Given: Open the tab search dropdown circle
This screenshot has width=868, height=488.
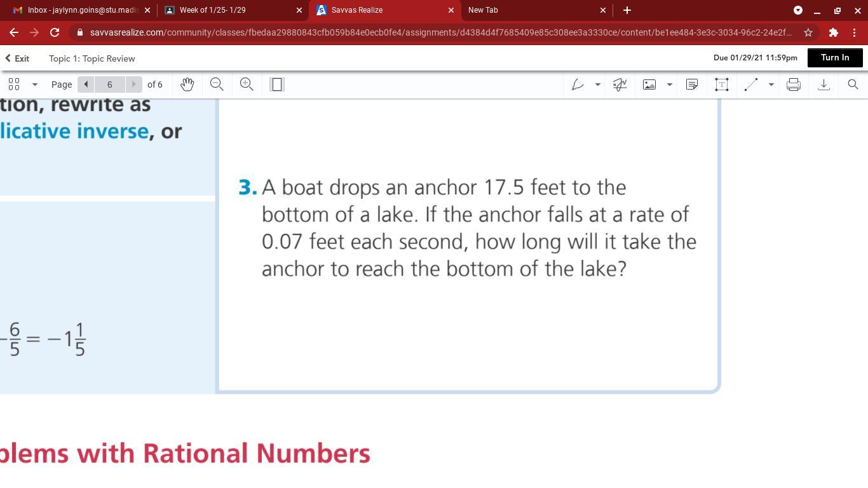Looking at the screenshot, I should (798, 10).
